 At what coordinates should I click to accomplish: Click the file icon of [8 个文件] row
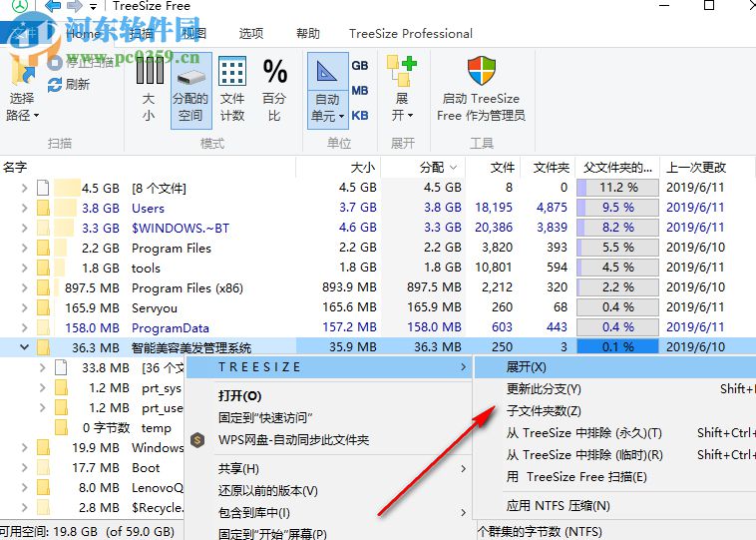[x=44, y=188]
